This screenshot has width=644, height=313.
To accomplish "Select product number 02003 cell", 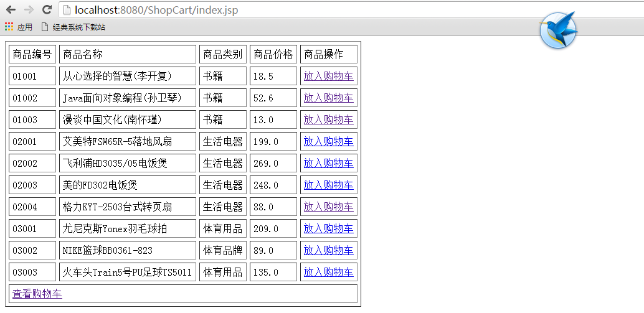I will point(32,185).
